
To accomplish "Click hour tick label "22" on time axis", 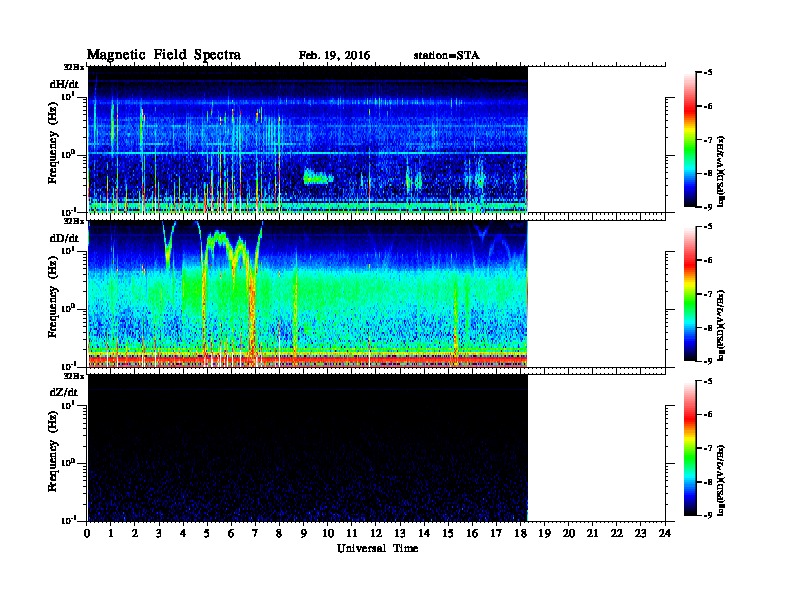I will tap(617, 534).
